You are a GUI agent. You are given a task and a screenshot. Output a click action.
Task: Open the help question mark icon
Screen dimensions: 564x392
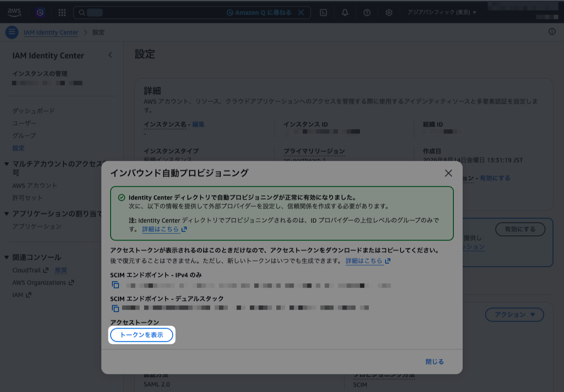[x=367, y=12]
